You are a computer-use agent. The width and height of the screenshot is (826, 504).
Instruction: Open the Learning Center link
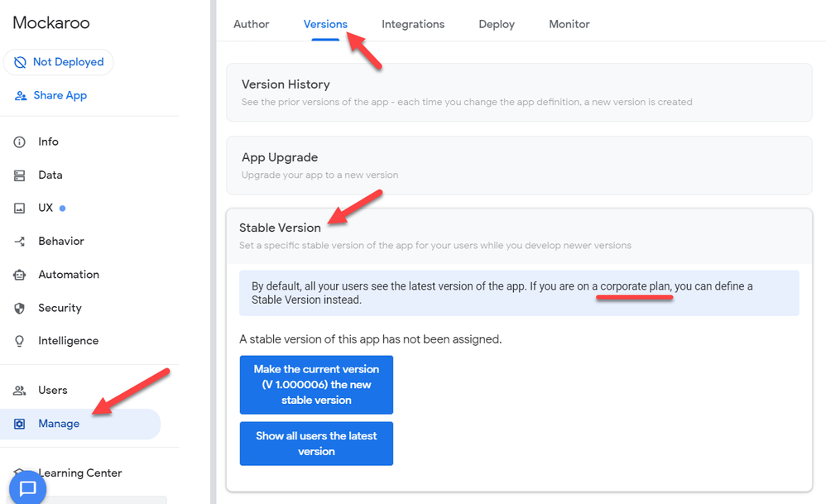(x=80, y=473)
